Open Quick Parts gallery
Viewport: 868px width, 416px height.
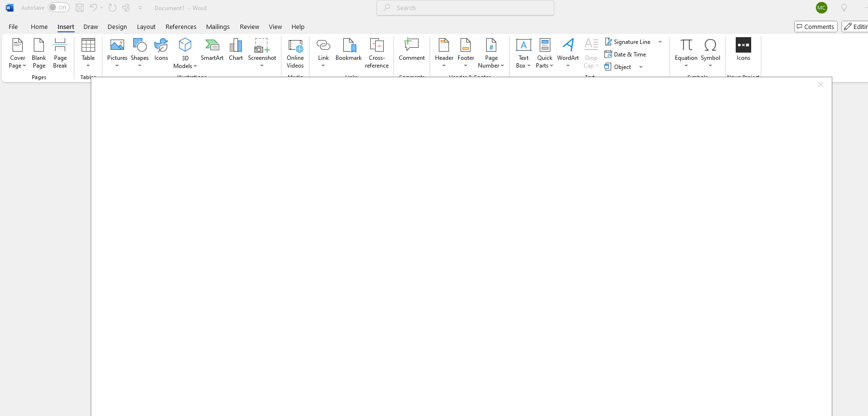click(x=545, y=53)
